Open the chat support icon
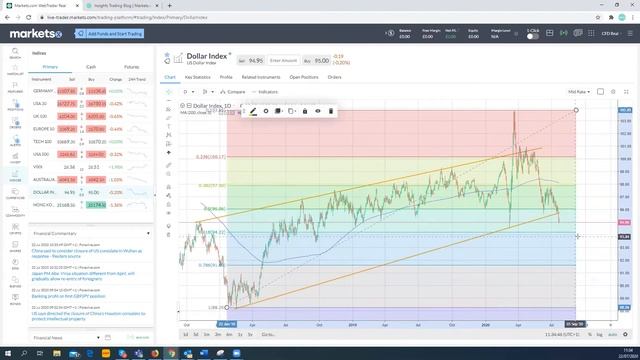 coord(578,33)
